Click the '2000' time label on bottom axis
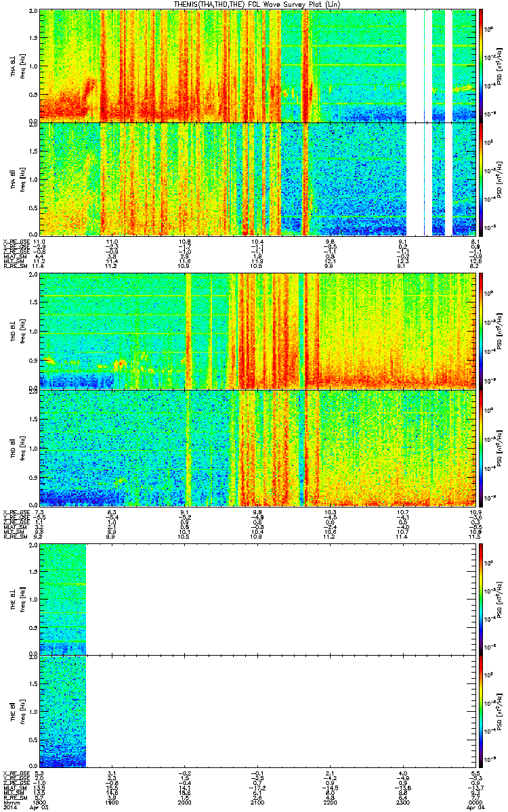 [184, 803]
